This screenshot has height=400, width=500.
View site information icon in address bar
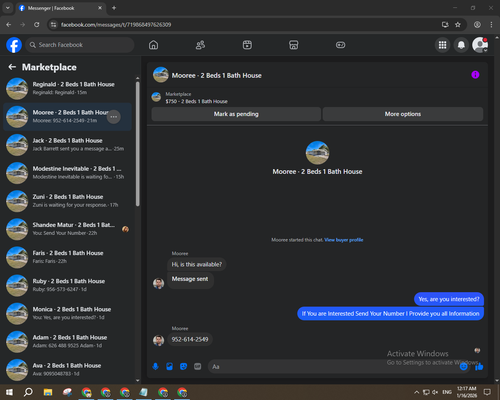[54, 25]
